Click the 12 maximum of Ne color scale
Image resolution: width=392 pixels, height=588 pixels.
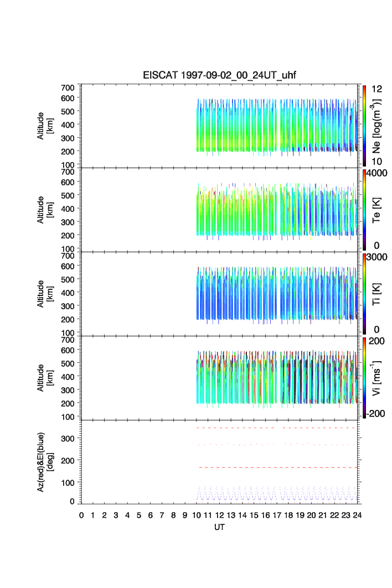376,89
